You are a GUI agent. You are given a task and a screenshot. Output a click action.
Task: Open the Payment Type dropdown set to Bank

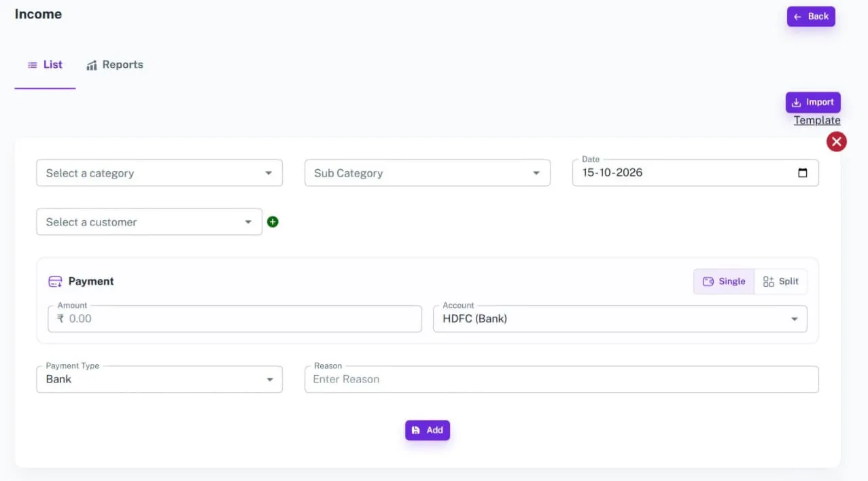point(159,379)
